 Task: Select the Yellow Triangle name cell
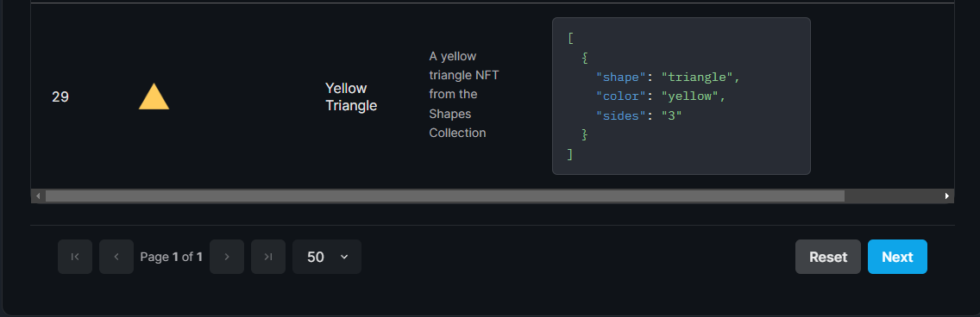(351, 96)
